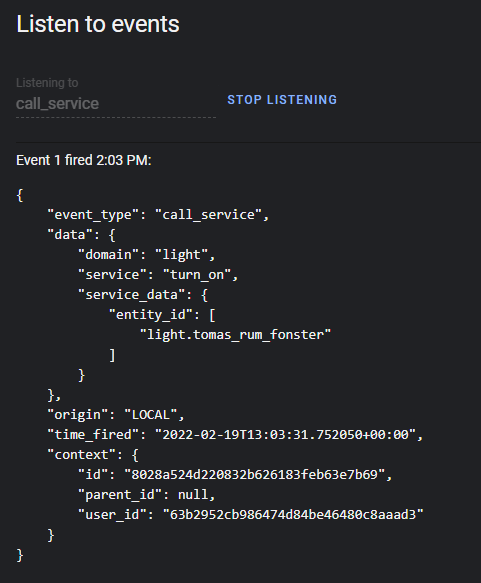Click the parent_id null value

193,495
